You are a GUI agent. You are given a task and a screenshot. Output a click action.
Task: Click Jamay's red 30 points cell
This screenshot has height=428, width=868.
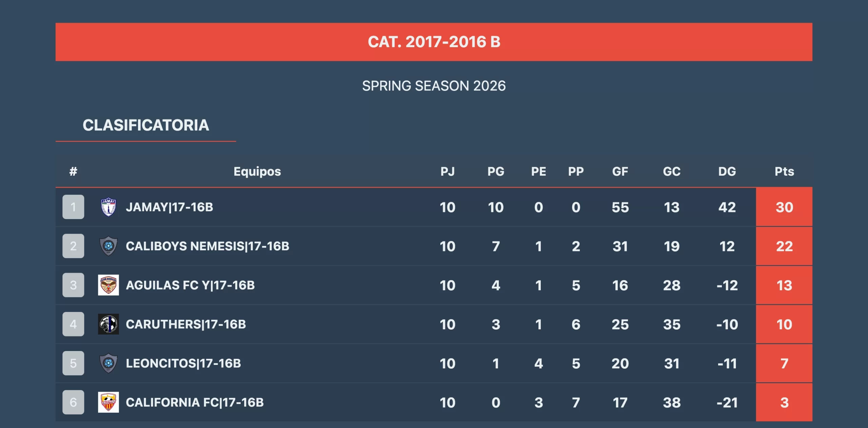[x=784, y=207]
